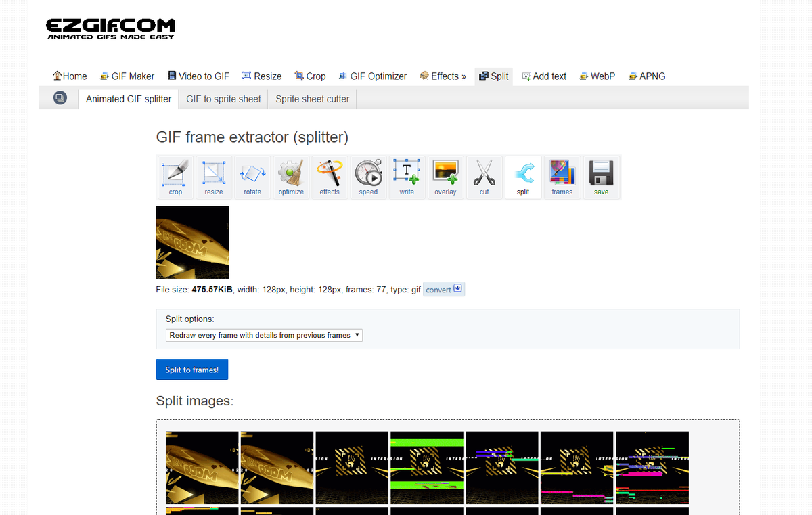Open the WebP menu item
This screenshot has width=812, height=515.
tap(597, 76)
